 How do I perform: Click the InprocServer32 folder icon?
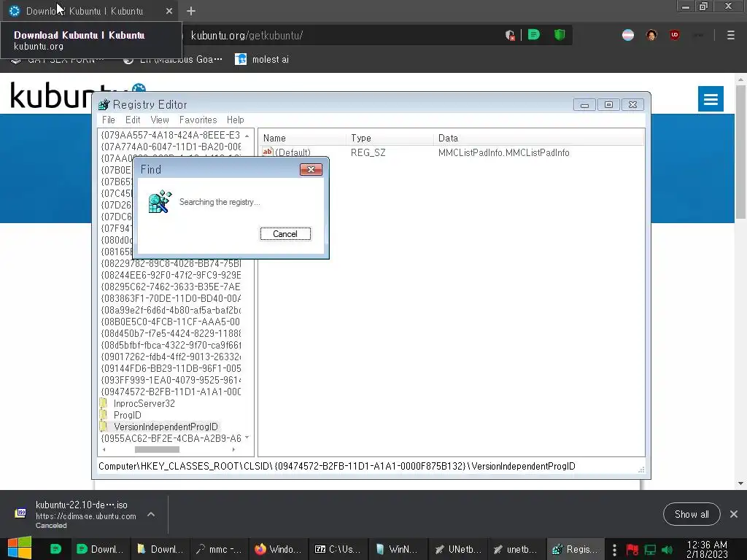[104, 403]
